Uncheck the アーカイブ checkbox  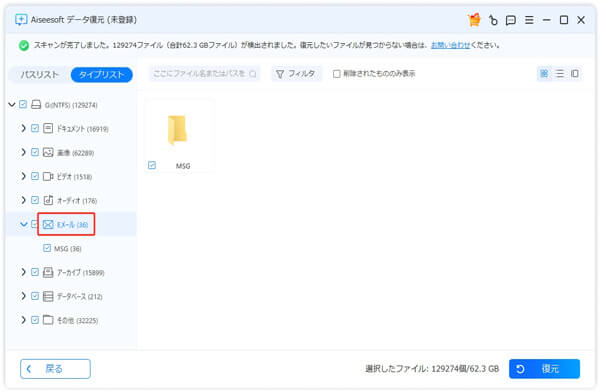(35, 272)
